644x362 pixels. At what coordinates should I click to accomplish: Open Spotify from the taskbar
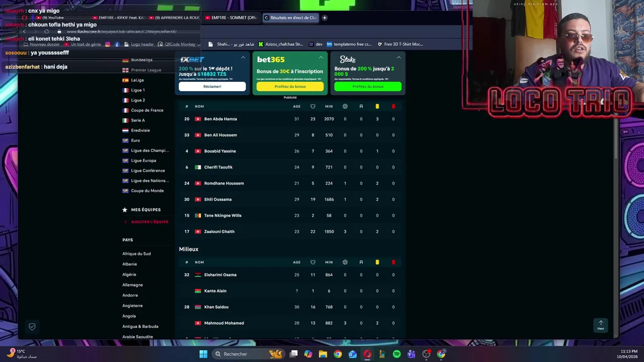396,354
